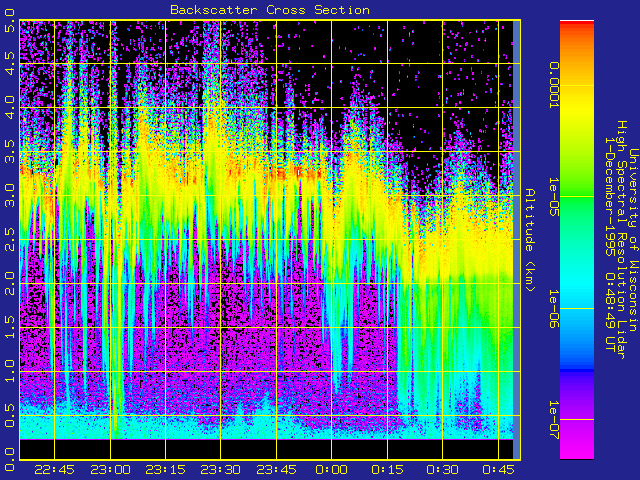Click the 2.0 altitude axis label
Viewport: 640px width, 480px height.
click(9, 283)
